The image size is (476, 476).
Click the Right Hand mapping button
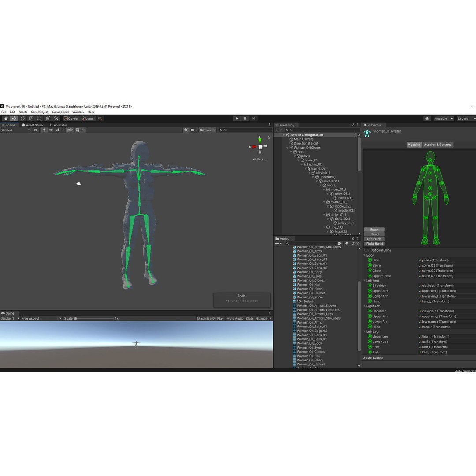(374, 244)
